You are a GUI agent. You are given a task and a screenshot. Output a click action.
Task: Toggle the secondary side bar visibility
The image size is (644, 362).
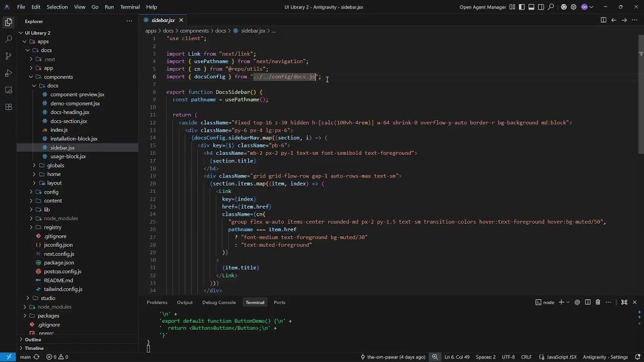click(x=541, y=7)
